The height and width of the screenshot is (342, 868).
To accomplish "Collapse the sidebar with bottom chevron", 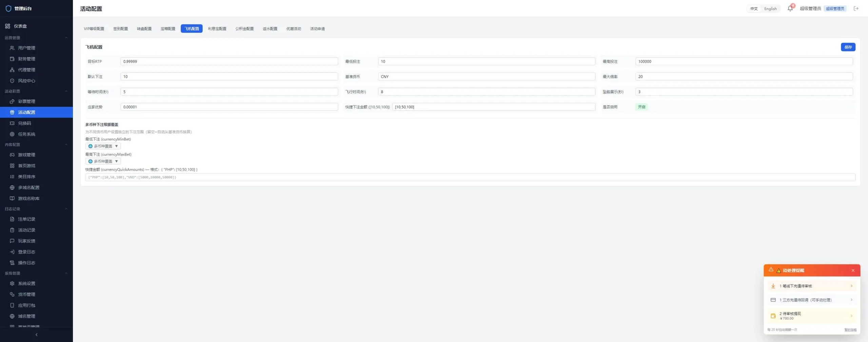I will 36,335.
